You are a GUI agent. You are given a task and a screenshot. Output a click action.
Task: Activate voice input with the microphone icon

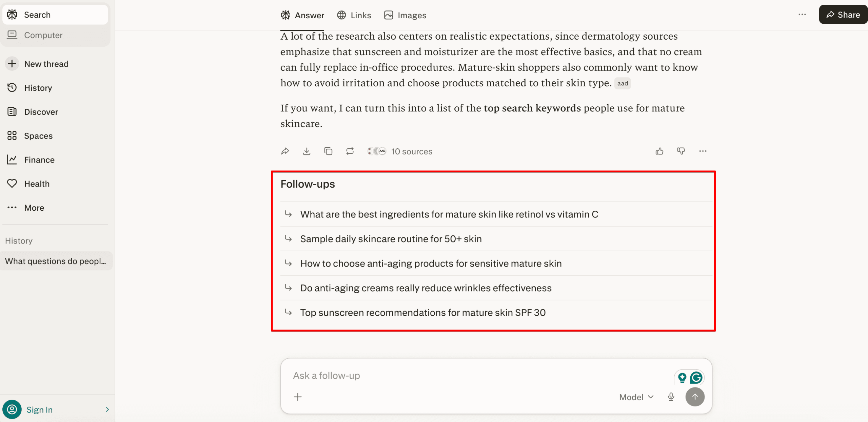pyautogui.click(x=671, y=397)
